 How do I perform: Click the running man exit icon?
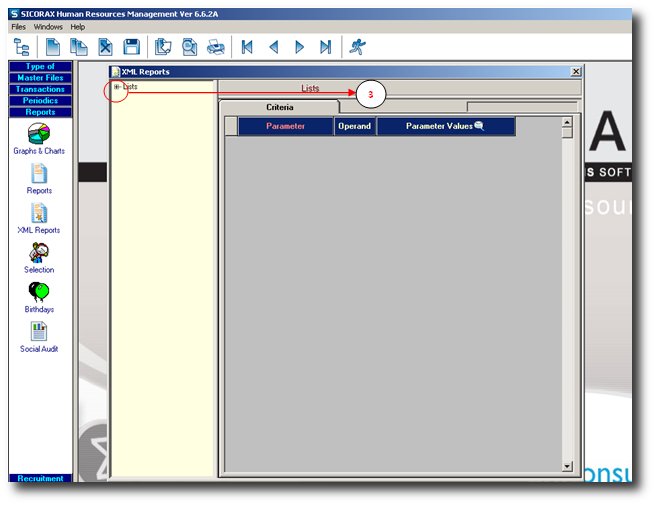[357, 46]
